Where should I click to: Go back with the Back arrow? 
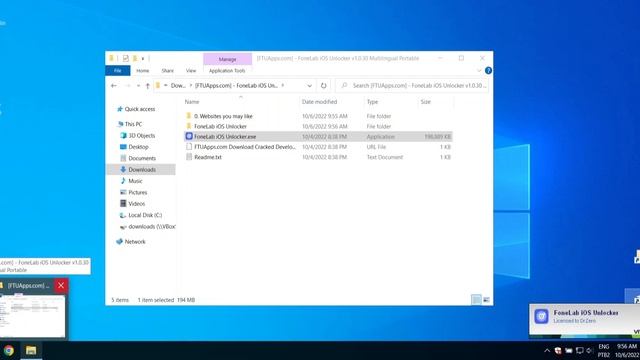113,86
